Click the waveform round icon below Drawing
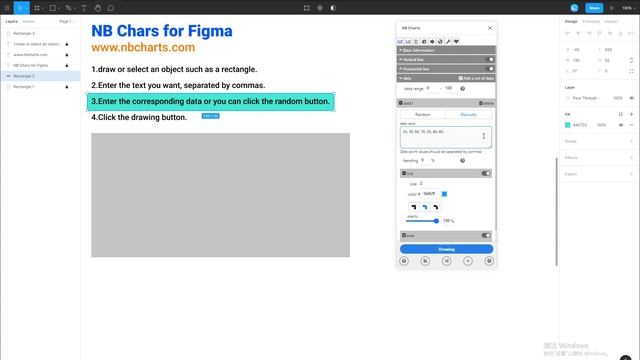Viewport: 640px width, 360px height. tap(468, 261)
